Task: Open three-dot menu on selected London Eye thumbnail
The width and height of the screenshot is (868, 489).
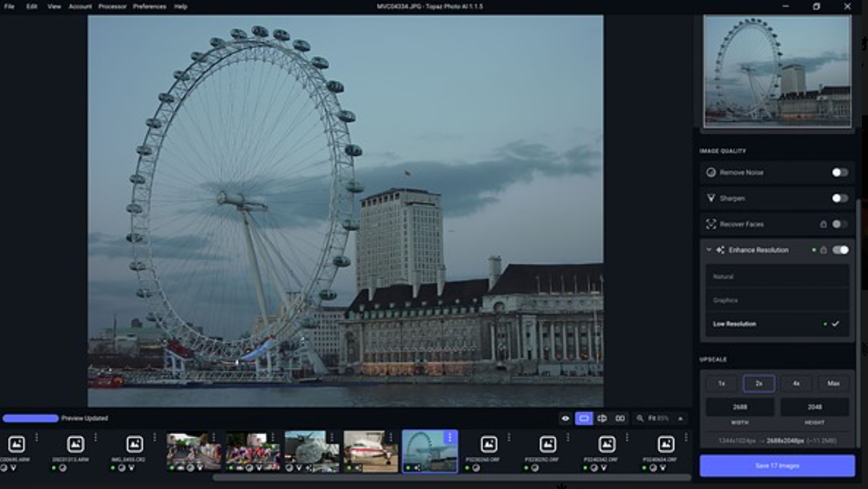Action: 450,437
